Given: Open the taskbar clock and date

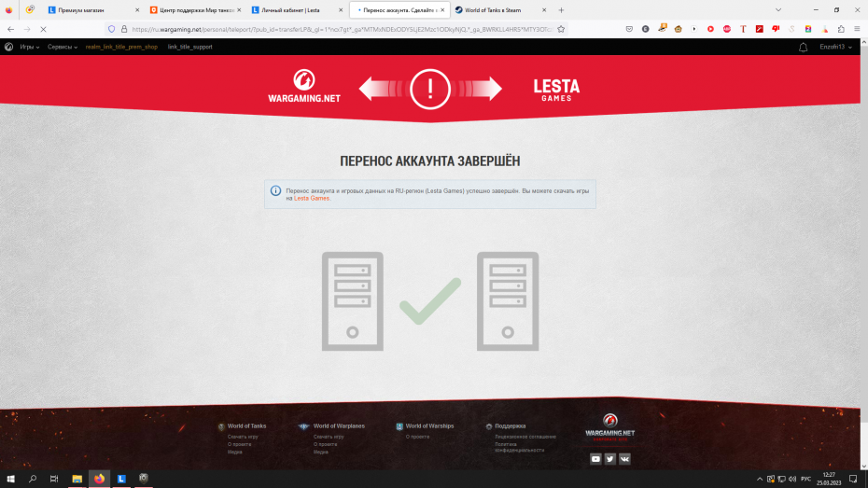Looking at the screenshot, I should (x=829, y=480).
